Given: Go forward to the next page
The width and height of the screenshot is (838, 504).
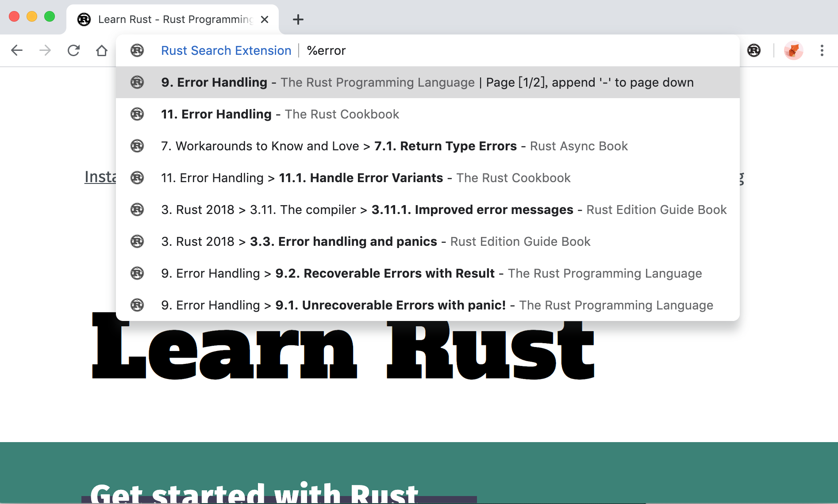Looking at the screenshot, I should click(x=45, y=50).
